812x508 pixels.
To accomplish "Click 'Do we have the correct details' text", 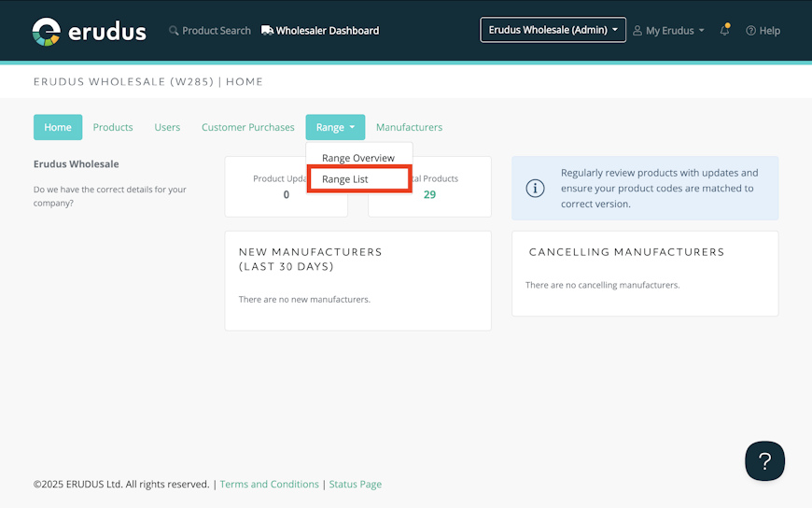I will tap(110, 196).
